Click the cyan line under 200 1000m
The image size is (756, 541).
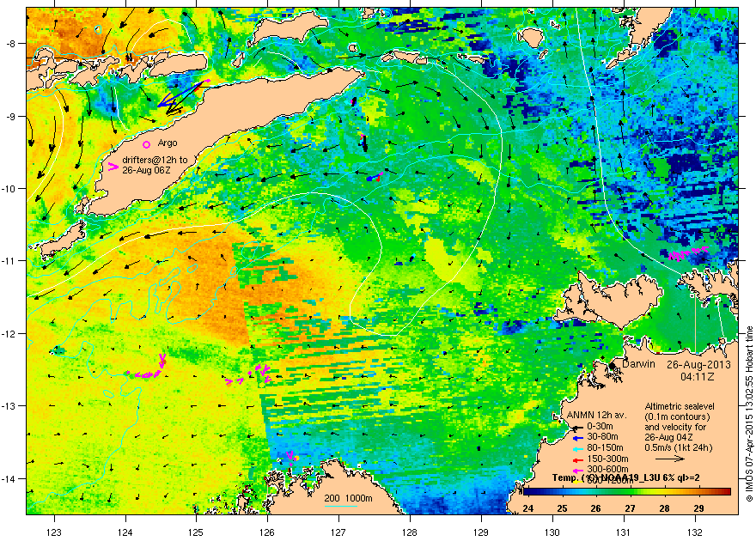coord(340,506)
